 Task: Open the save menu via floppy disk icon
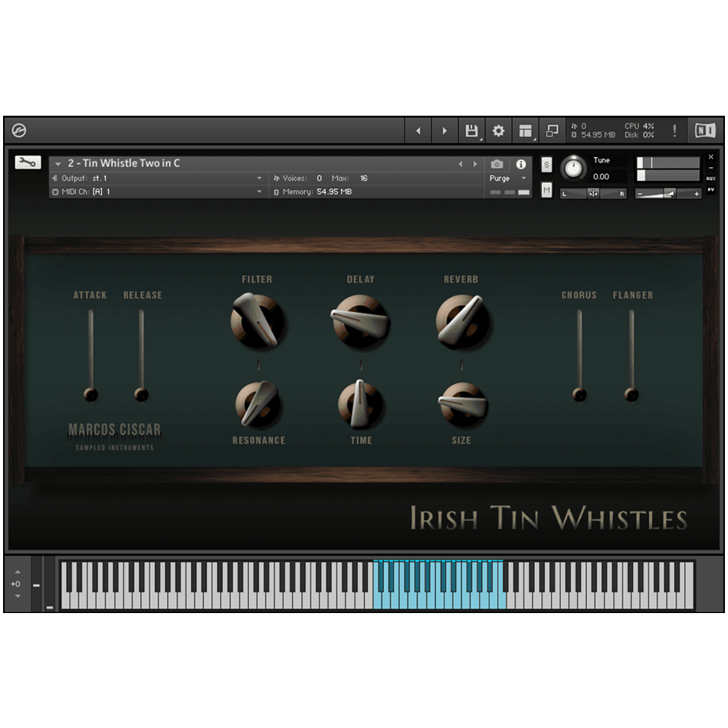tap(471, 131)
